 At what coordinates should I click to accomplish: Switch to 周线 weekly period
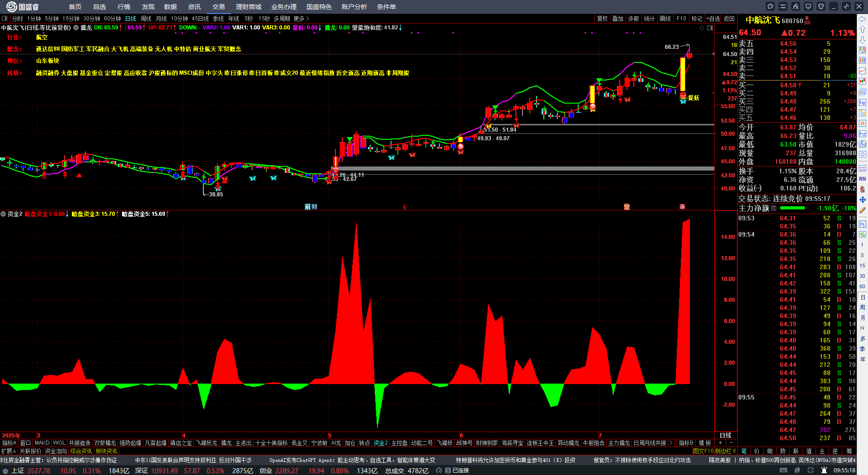[x=146, y=19]
